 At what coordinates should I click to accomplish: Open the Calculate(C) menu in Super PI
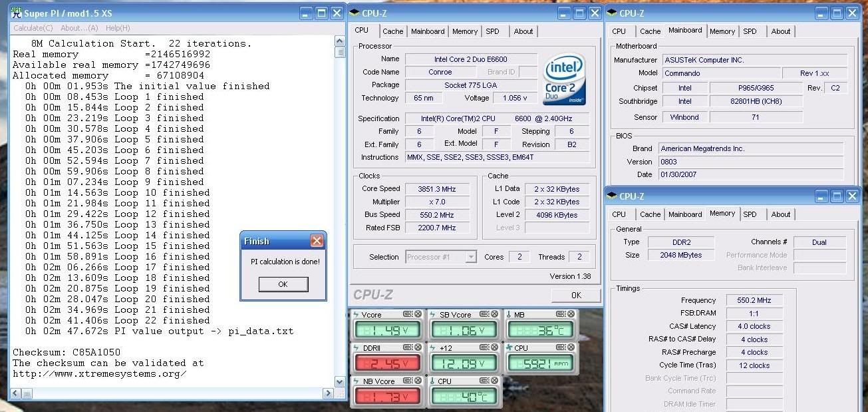33,28
